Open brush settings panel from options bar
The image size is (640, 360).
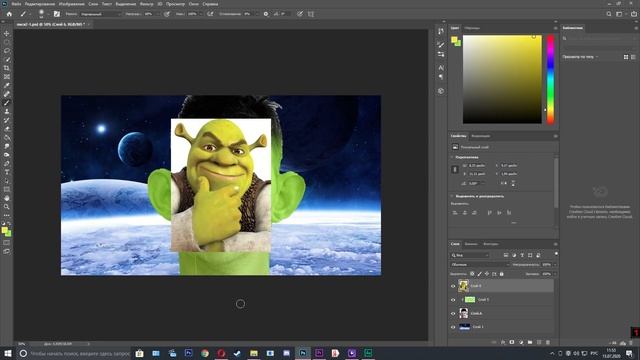[57, 14]
